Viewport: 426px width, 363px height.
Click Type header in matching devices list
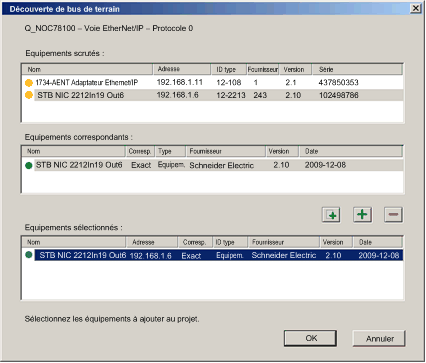coord(170,151)
